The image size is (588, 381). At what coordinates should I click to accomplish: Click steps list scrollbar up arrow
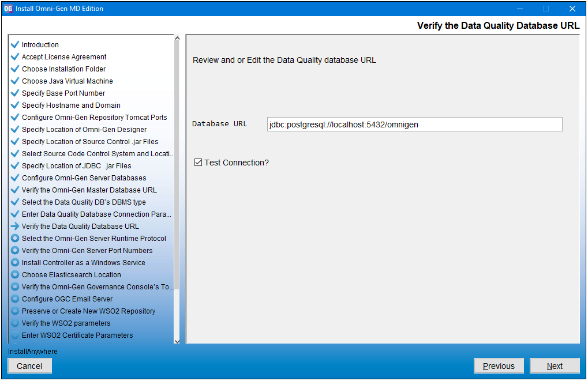(x=177, y=38)
